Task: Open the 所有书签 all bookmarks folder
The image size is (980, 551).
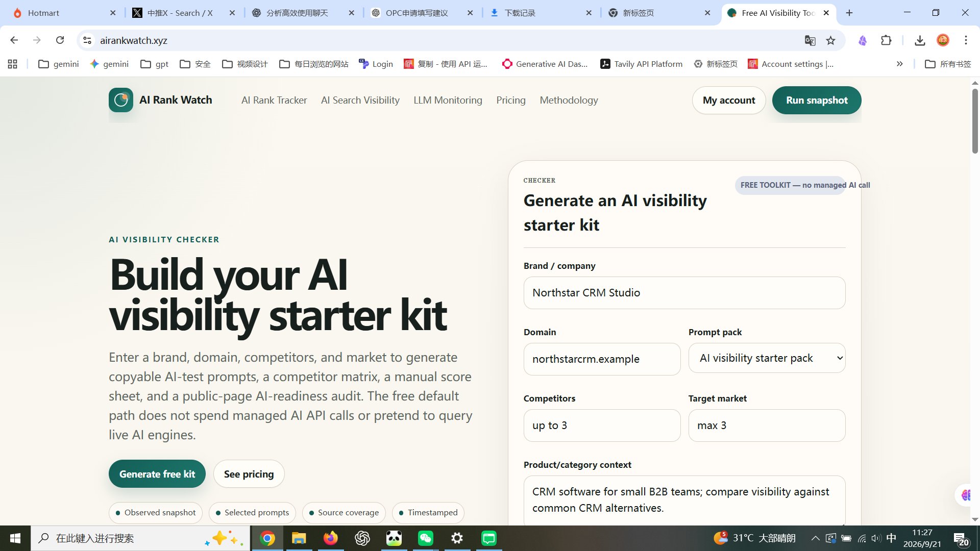Action: click(x=948, y=64)
